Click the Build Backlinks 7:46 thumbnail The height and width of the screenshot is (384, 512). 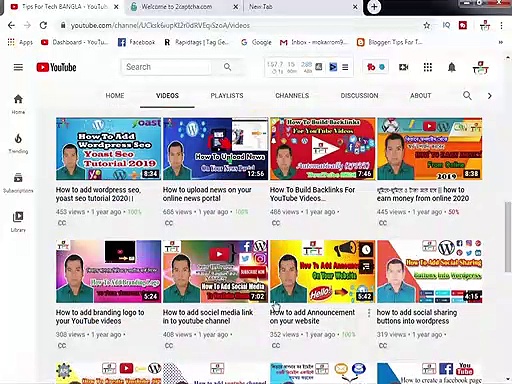click(x=323, y=149)
